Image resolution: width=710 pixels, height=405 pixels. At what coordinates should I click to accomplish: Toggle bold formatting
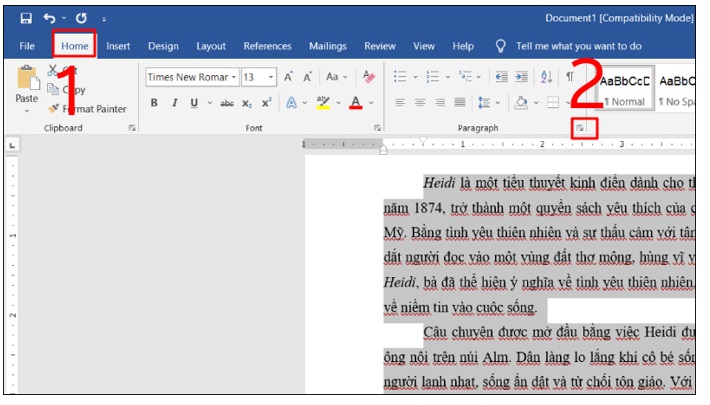154,102
